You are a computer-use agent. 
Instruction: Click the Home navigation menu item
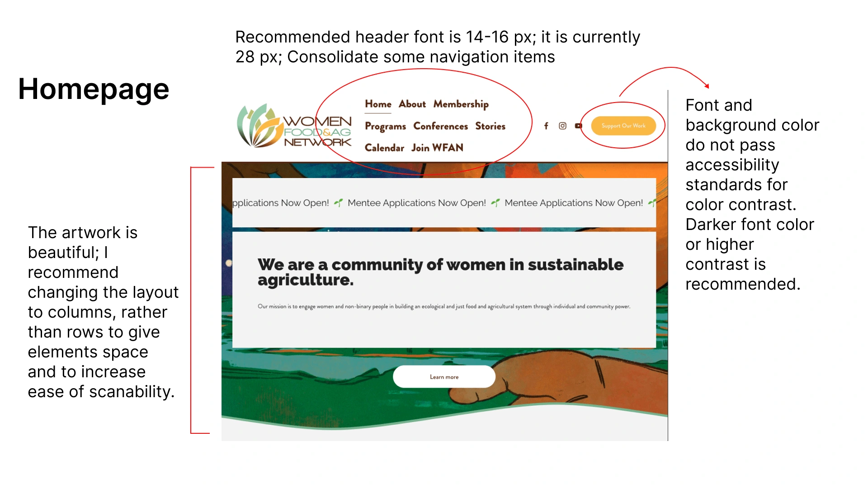pos(378,104)
